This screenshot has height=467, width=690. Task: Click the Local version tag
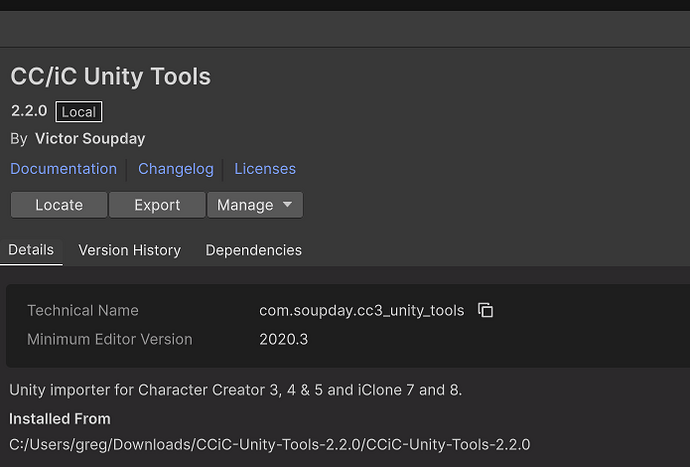(79, 112)
